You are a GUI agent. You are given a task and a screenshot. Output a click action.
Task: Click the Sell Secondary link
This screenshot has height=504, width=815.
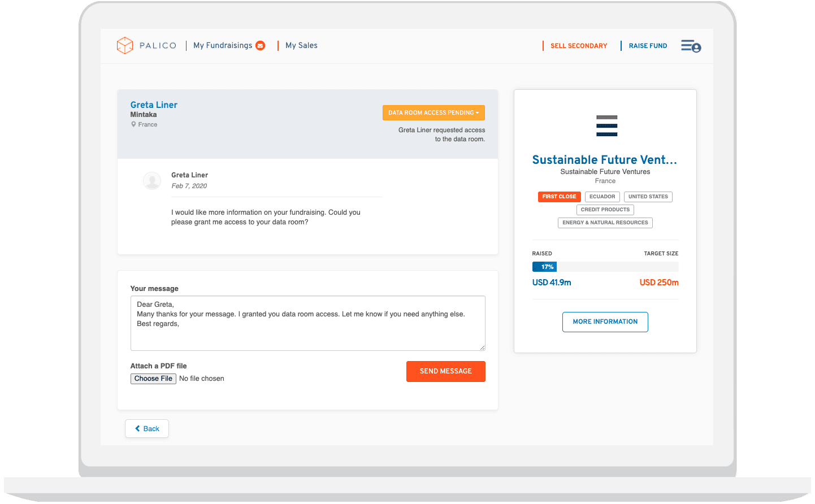tap(579, 46)
